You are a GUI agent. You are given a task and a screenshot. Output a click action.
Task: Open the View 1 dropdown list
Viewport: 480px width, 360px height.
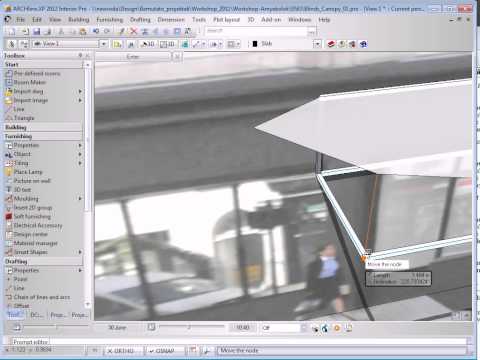(104, 44)
